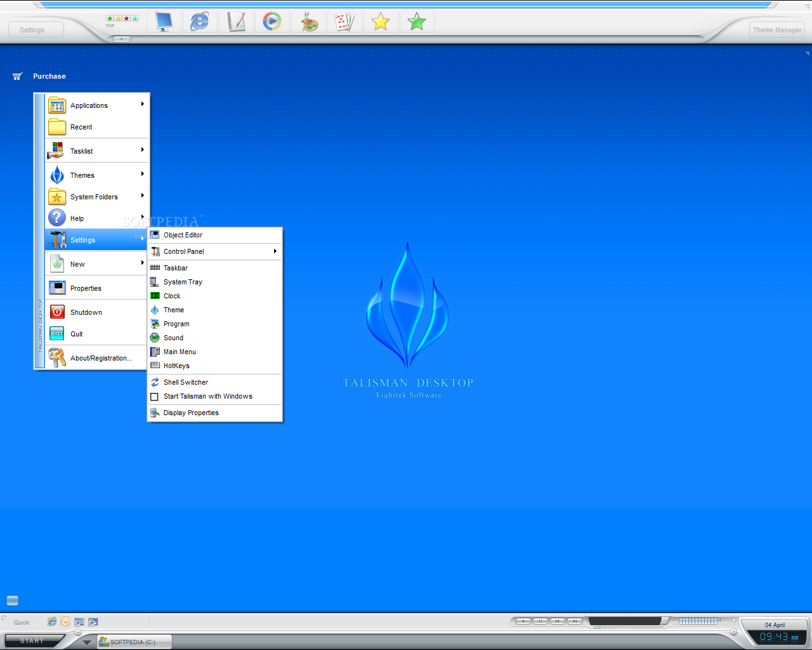Click the round plus button beside the clock
The height and width of the screenshot is (650, 812).
click(x=733, y=632)
